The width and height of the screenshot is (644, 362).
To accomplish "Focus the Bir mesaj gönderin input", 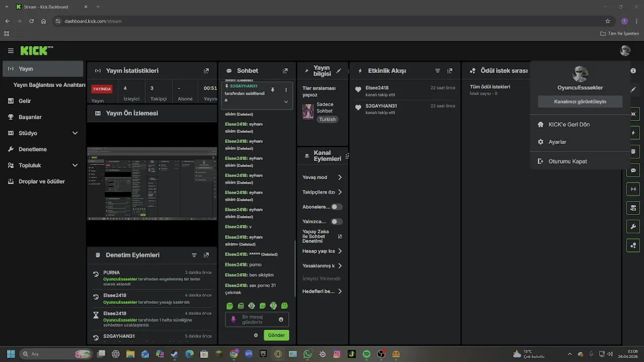I will click(257, 319).
